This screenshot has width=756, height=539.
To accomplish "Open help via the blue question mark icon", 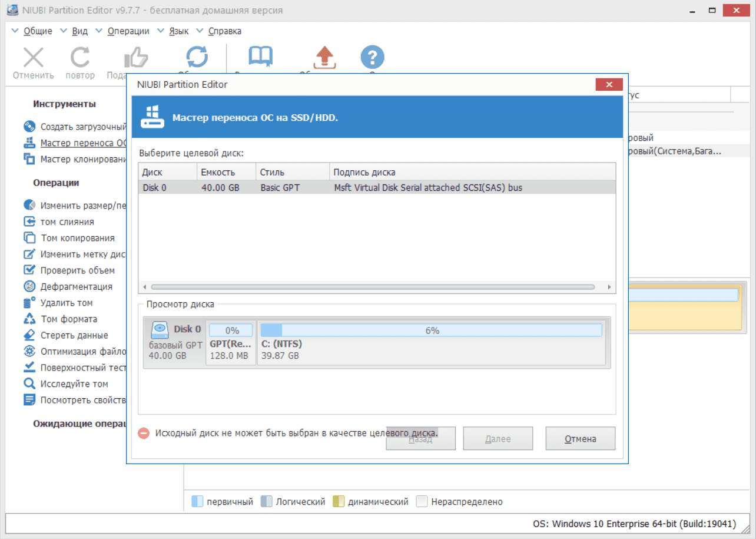I will pyautogui.click(x=372, y=58).
